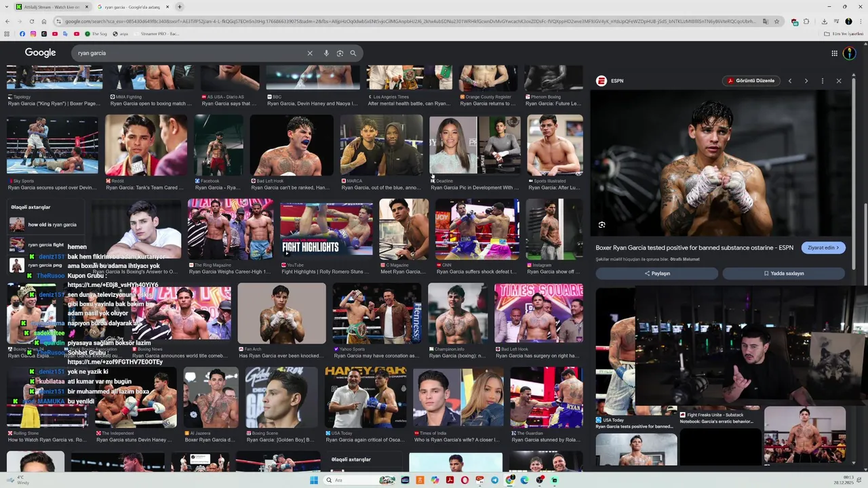
Task: Click the Yadda saxlayın save button
Action: tap(783, 273)
